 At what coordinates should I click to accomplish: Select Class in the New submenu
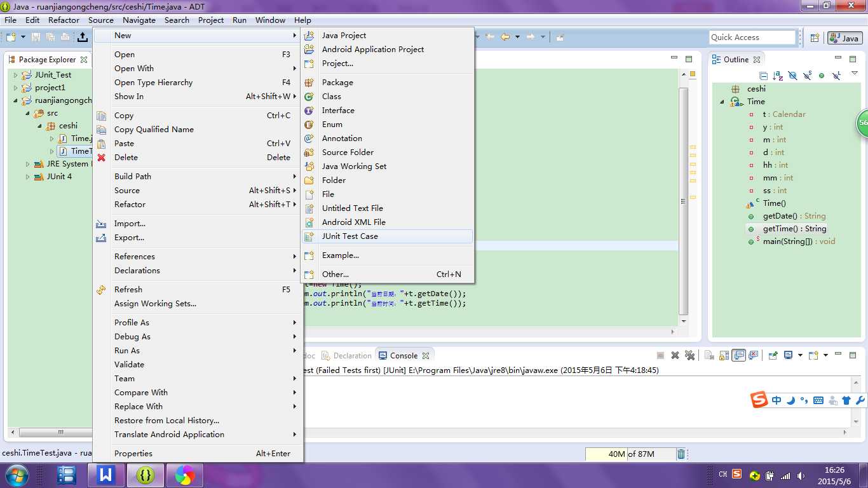[388, 97]
